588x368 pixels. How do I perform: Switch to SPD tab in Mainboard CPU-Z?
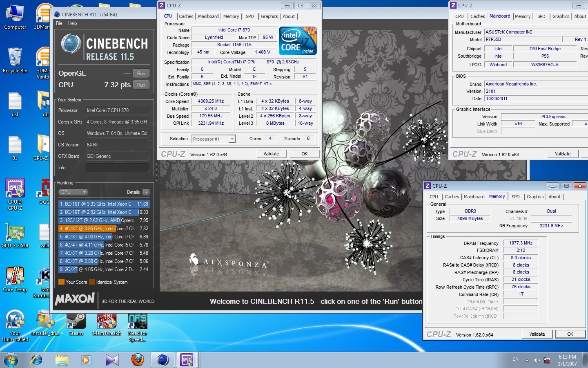click(x=541, y=16)
